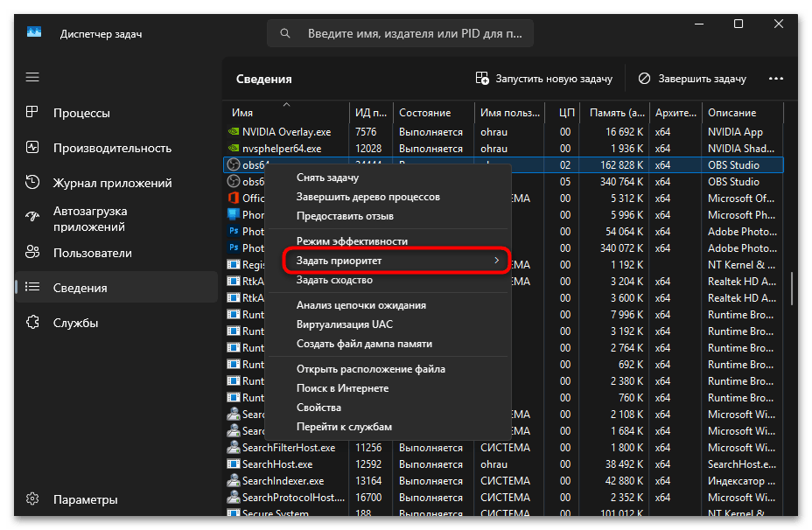This screenshot has width=812, height=530.
Task: Select the SearchHost.exe row name
Action: [277, 464]
